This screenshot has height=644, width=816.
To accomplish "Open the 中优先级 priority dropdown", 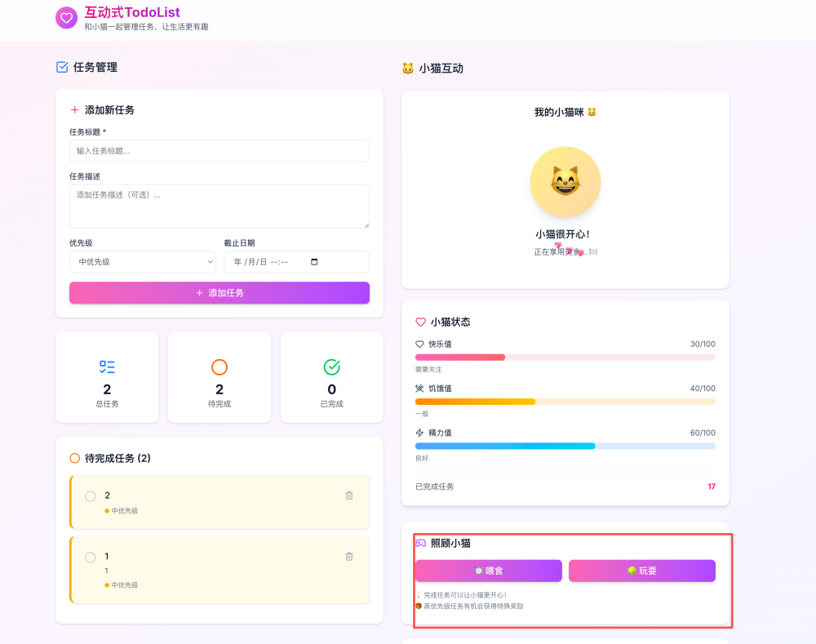I will coord(141,261).
